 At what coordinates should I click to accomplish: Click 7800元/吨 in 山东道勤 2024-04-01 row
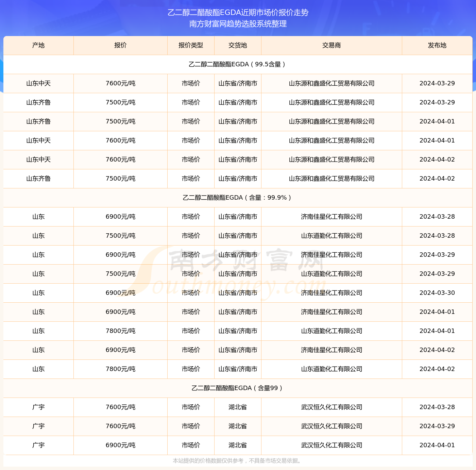[120, 331]
